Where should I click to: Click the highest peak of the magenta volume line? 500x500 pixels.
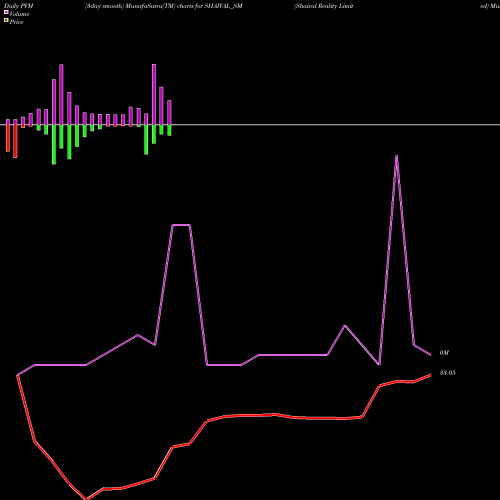pyautogui.click(x=396, y=156)
